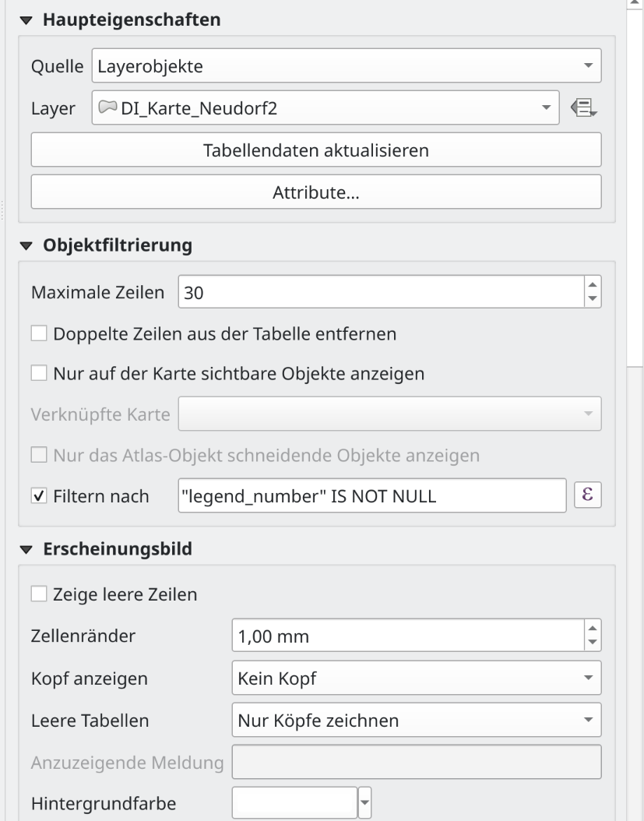Open the Leere Tabellen dropdown
Screen dimensions: 644x821
(417, 721)
